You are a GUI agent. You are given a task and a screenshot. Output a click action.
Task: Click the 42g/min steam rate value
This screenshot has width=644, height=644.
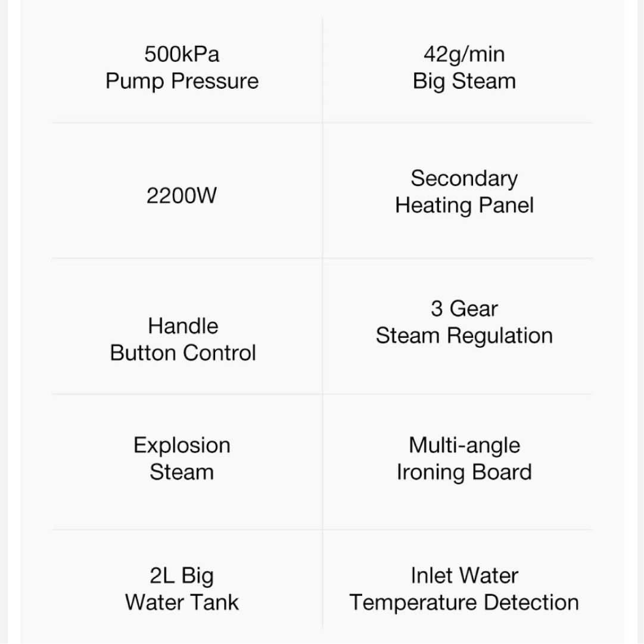(464, 54)
